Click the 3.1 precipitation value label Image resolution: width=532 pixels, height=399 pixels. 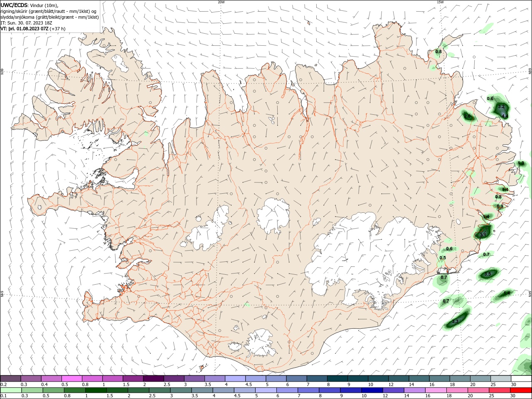click(x=483, y=235)
